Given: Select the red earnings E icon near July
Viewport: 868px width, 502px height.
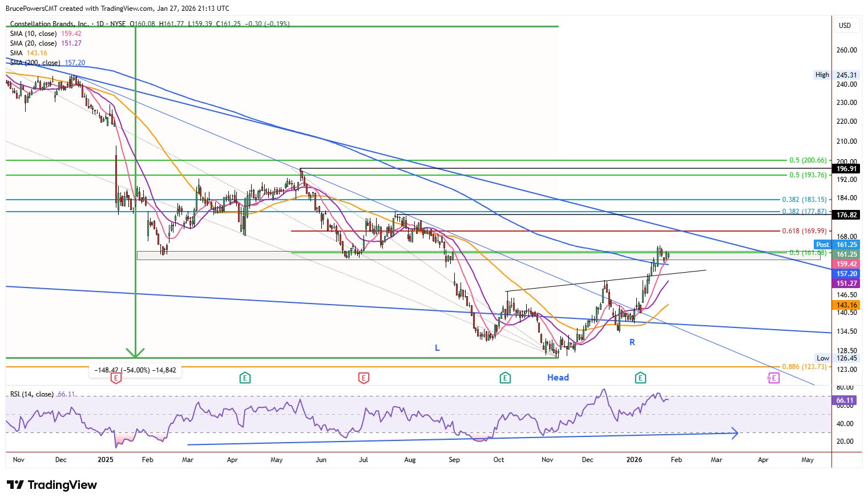Looking at the screenshot, I should pyautogui.click(x=364, y=378).
